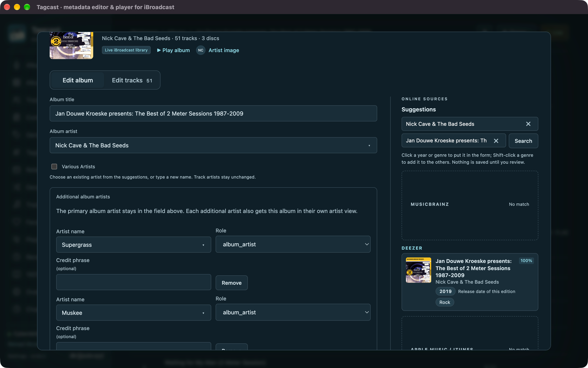Open the Supergrass artist name dropdown
Screen dimensions: 588x368
point(203,245)
